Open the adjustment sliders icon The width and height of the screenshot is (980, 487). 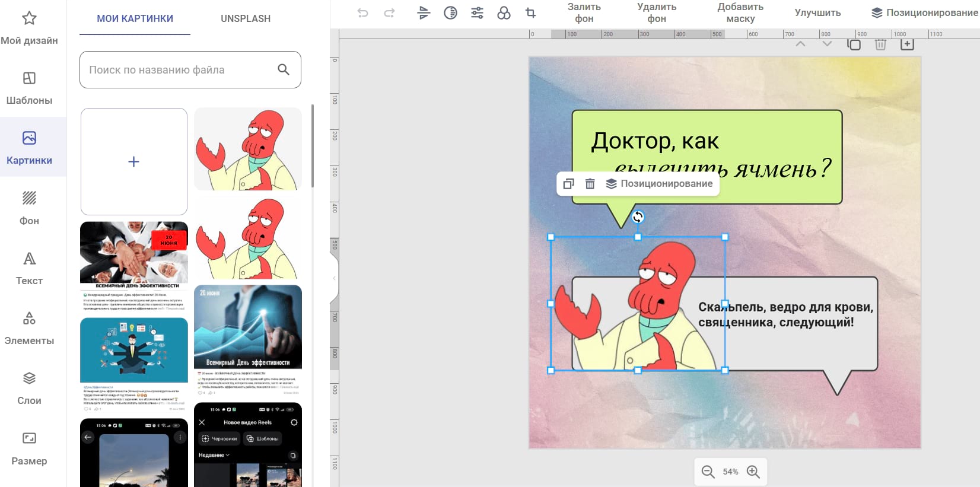477,12
